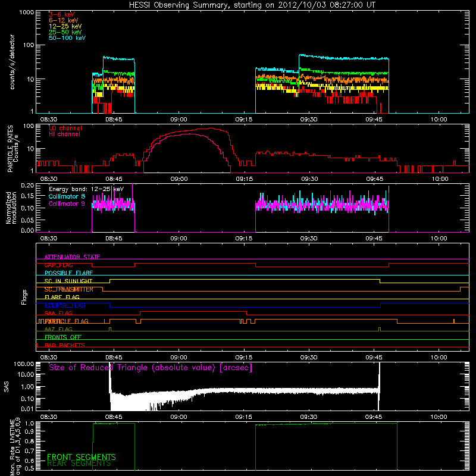Select the POSSIBLE_FLARE flag label
Screen dimensions: 476x476
click(x=68, y=273)
